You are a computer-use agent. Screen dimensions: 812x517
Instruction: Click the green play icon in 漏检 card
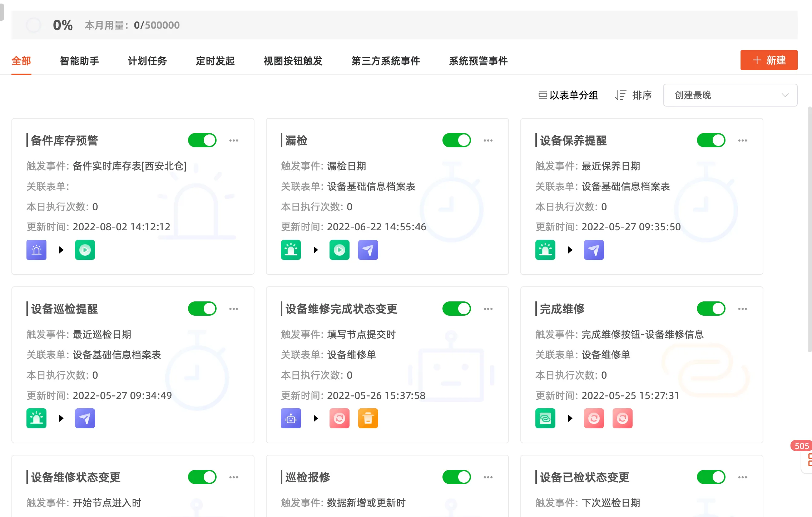[339, 250]
